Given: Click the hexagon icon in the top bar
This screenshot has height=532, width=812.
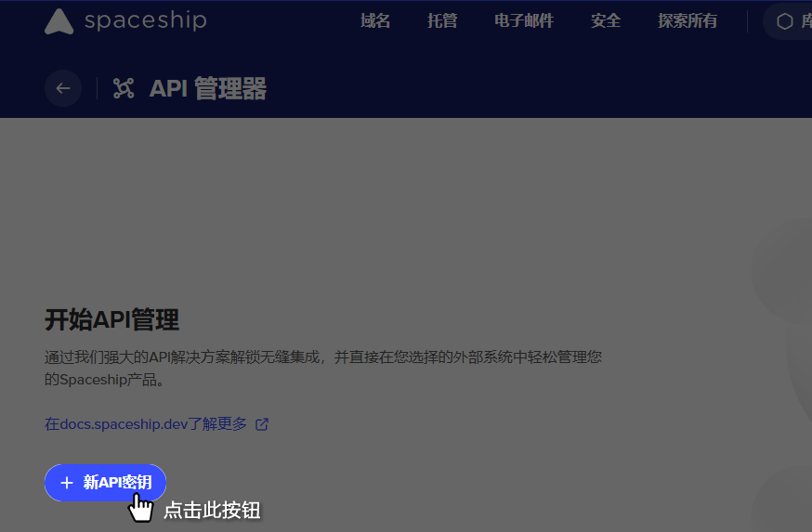Looking at the screenshot, I should coord(784,21).
